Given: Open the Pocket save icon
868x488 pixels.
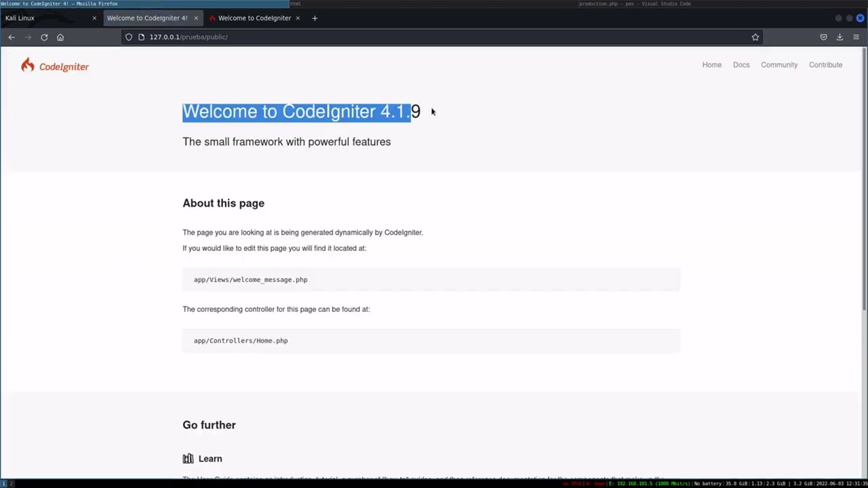Looking at the screenshot, I should (824, 37).
